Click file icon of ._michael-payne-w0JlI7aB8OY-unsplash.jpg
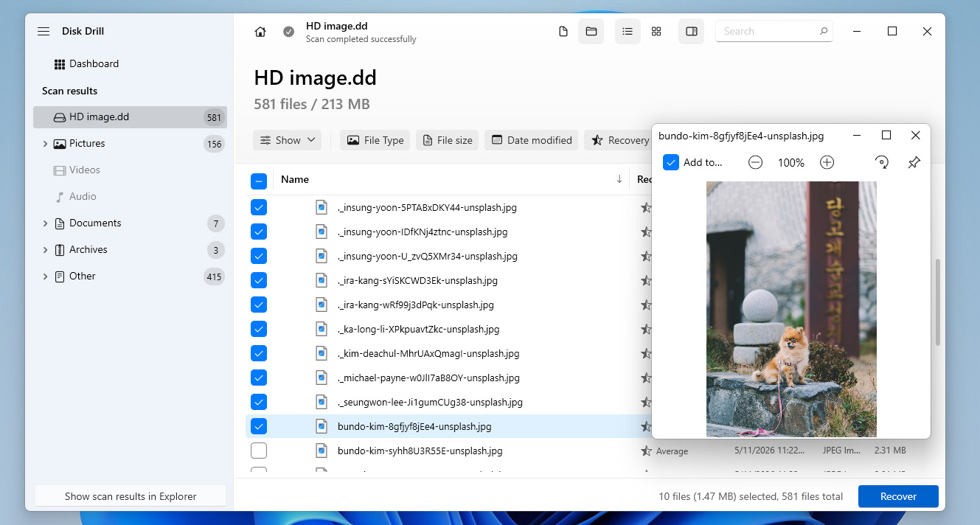The height and width of the screenshot is (525, 980). (322, 378)
